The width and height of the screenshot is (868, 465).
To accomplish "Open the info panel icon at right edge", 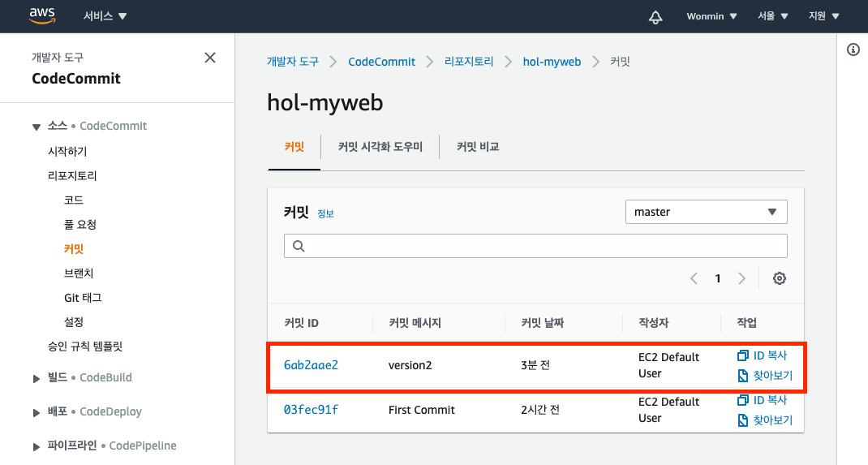I will point(853,50).
